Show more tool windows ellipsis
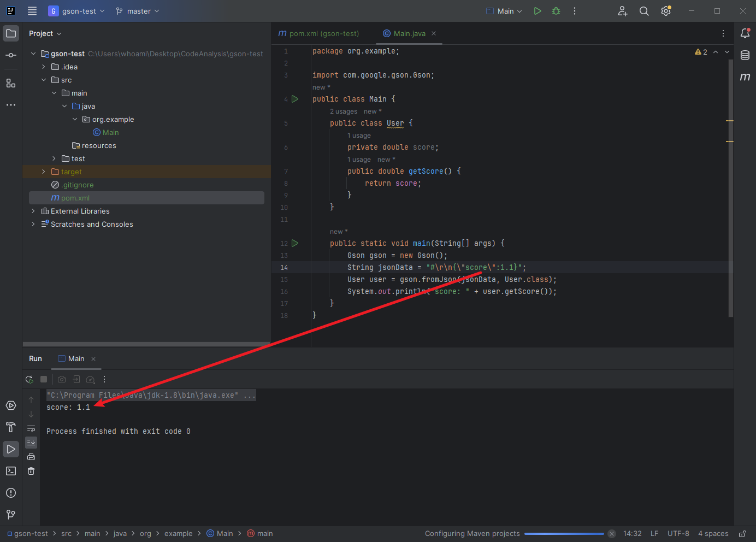 tap(11, 105)
